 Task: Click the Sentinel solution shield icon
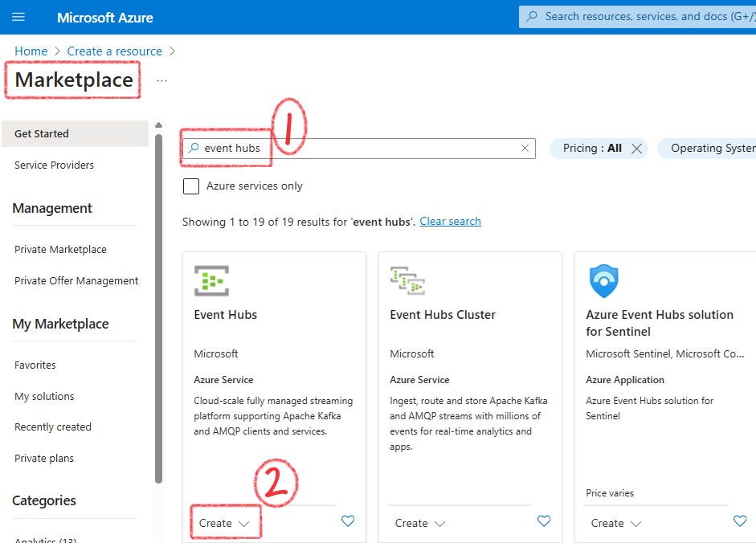[603, 280]
